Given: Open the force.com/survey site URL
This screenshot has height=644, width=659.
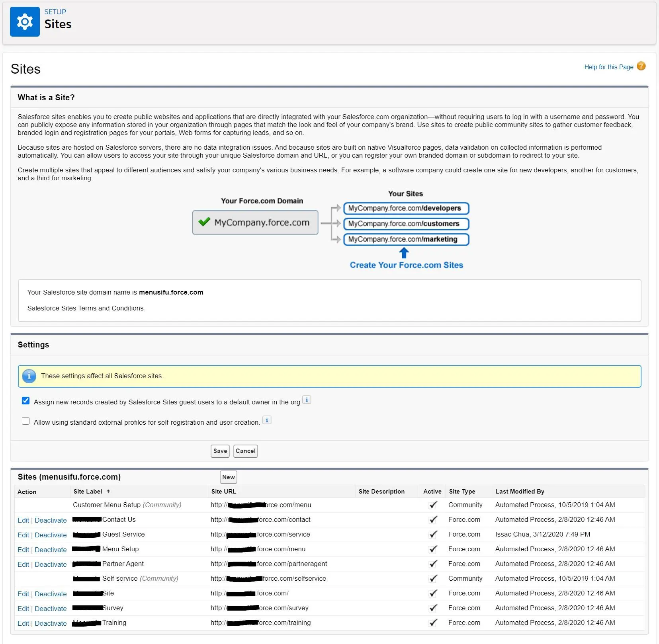Looking at the screenshot, I should [260, 608].
